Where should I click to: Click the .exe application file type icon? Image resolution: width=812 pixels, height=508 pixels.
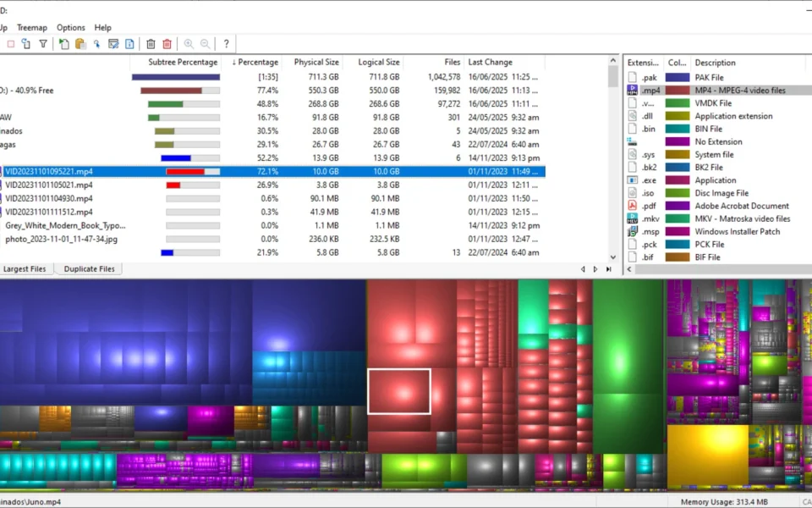tap(632, 180)
